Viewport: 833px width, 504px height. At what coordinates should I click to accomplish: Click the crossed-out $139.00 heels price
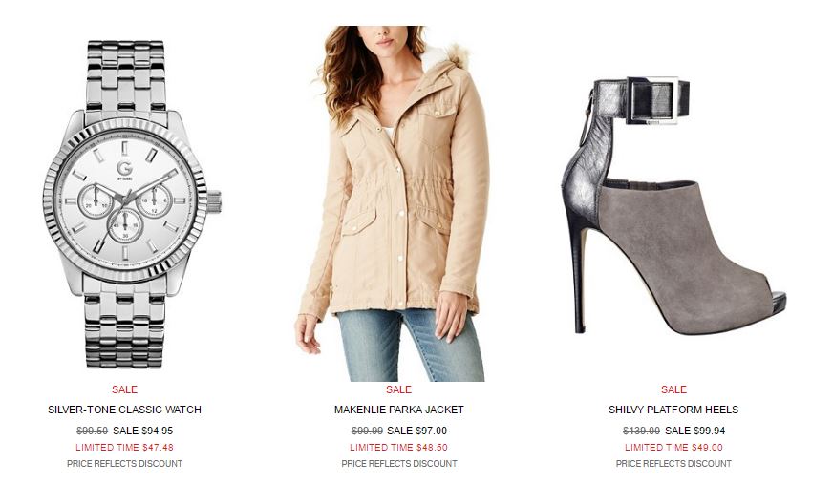click(x=642, y=430)
